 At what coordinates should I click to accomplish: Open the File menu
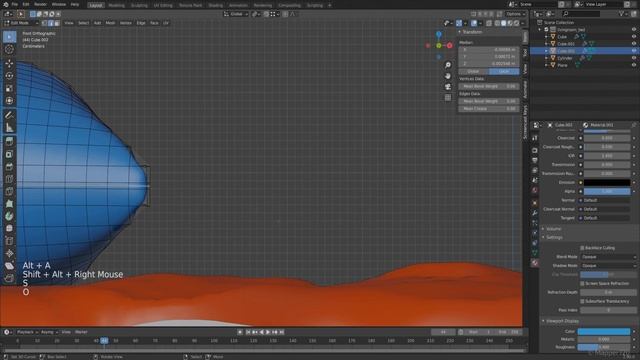15,4
